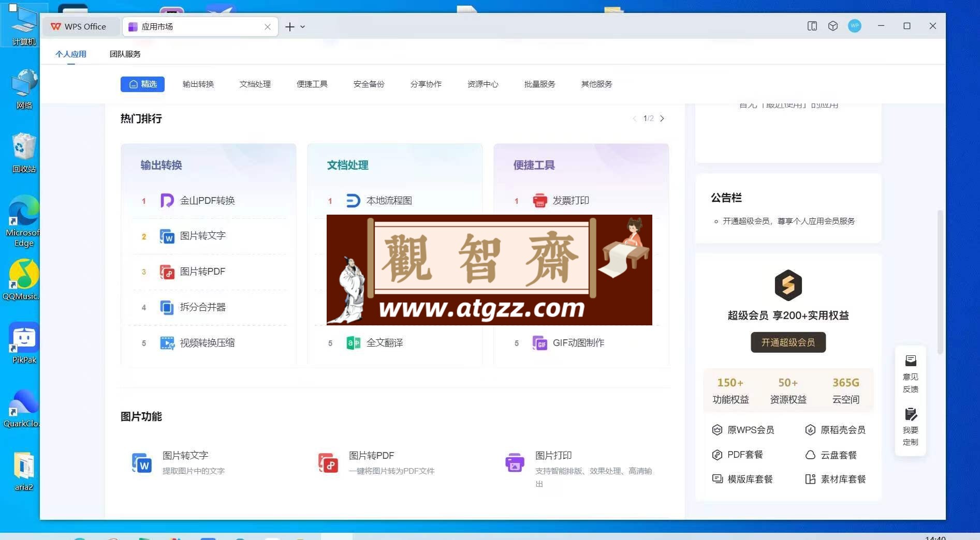Open the 便捷工具 category
This screenshot has width=980, height=540.
[312, 84]
